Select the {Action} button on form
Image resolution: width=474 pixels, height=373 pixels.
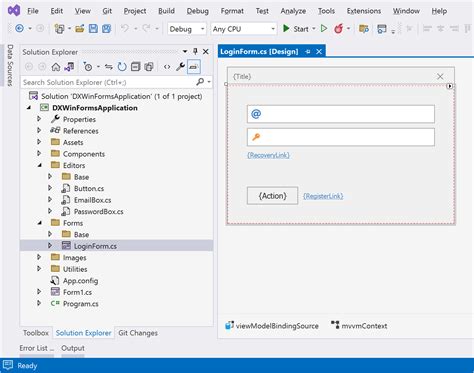(x=272, y=196)
